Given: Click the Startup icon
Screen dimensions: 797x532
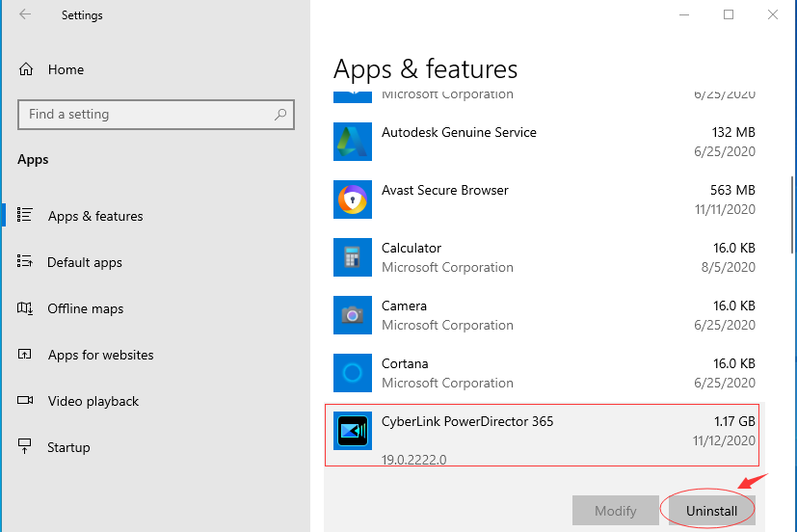Looking at the screenshot, I should tap(24, 445).
